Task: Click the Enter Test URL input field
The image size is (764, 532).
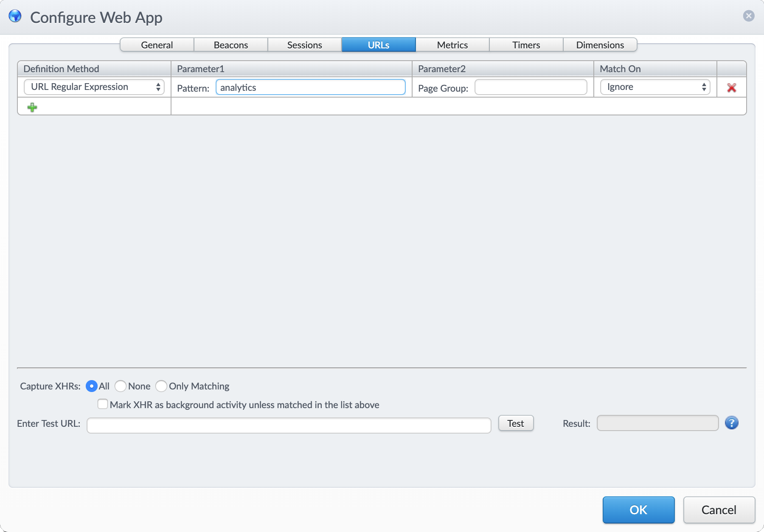Action: [x=289, y=425]
